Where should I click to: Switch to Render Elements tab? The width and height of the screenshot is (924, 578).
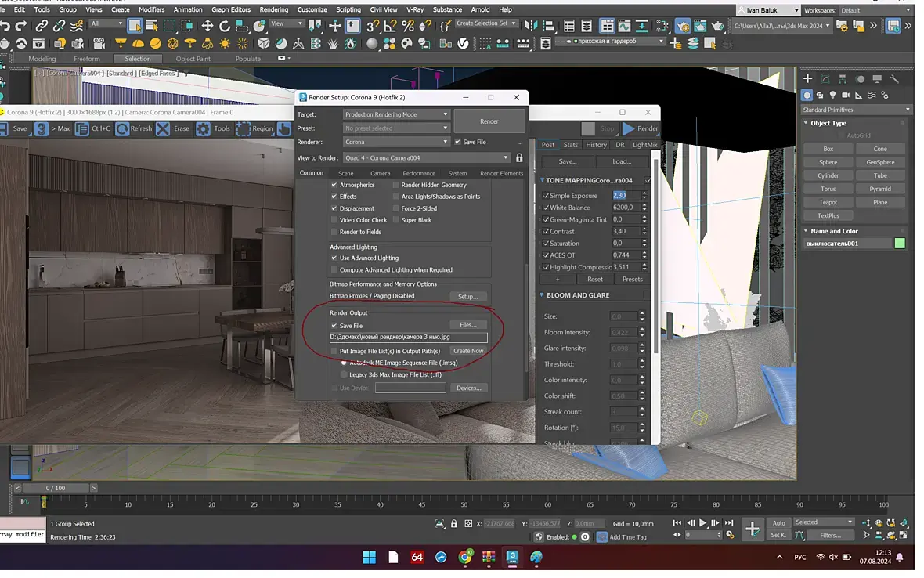tap(501, 174)
